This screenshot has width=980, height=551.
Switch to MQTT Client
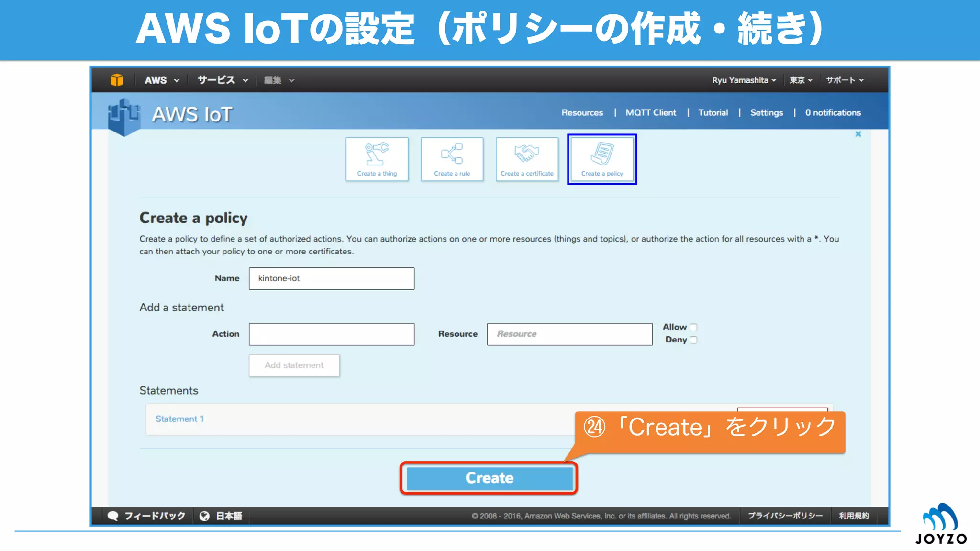click(651, 113)
